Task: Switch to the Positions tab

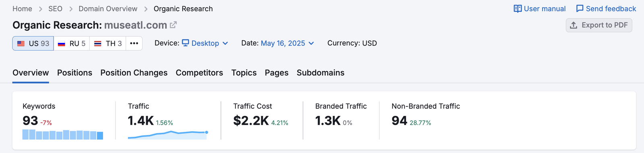Action: click(x=74, y=73)
